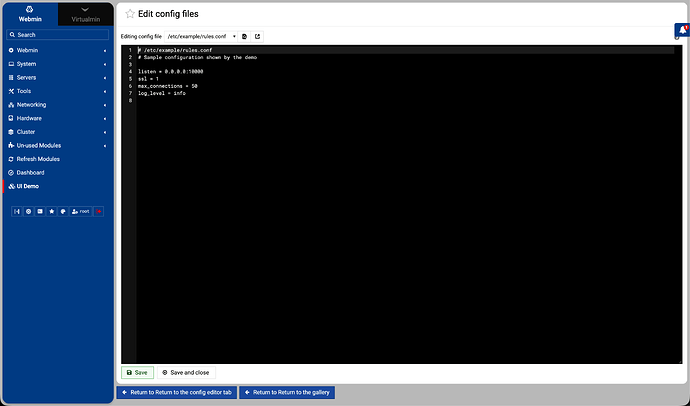The width and height of the screenshot is (690, 406).
Task: Expand the Tools category arrow
Action: 105,92
